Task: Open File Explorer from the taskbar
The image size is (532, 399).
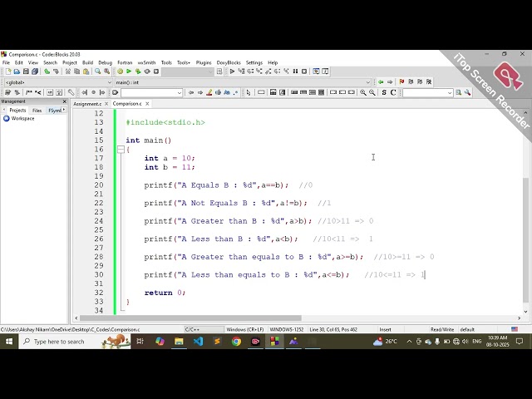Action: tap(179, 342)
